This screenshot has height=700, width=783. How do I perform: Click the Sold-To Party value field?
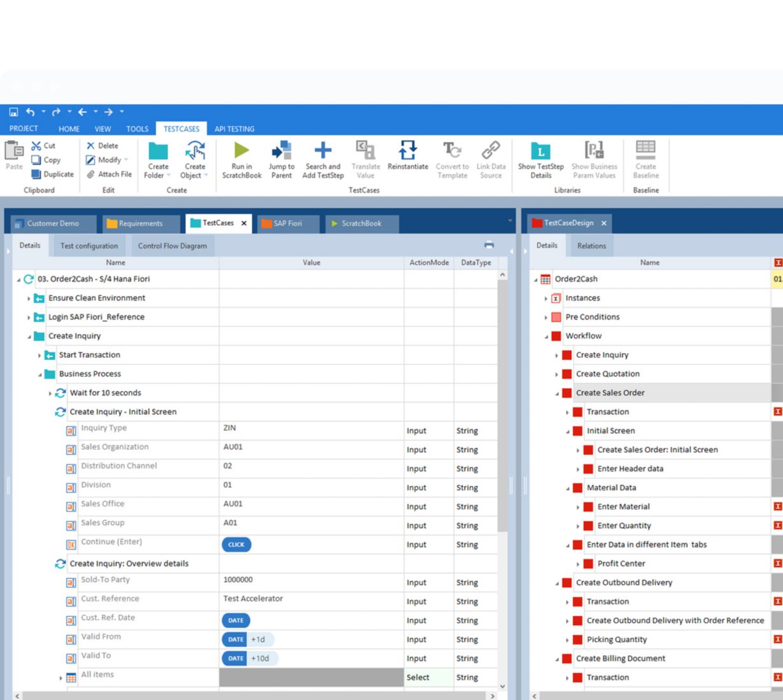tap(311, 580)
